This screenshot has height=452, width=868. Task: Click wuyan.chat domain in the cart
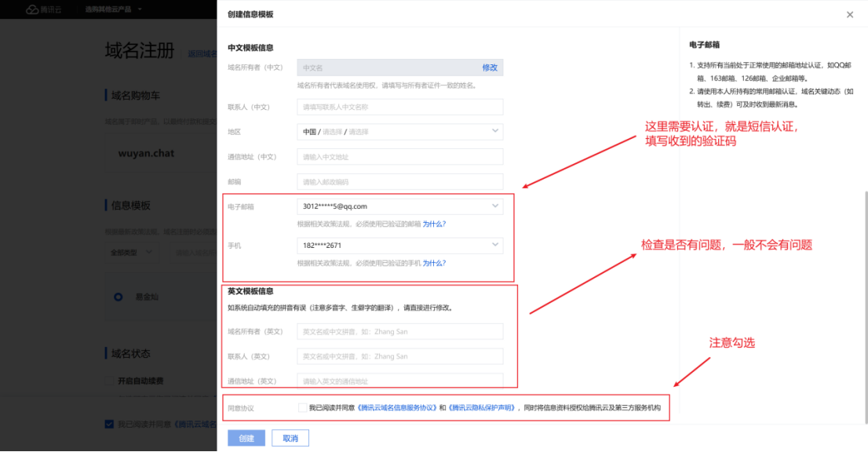pyautogui.click(x=146, y=153)
